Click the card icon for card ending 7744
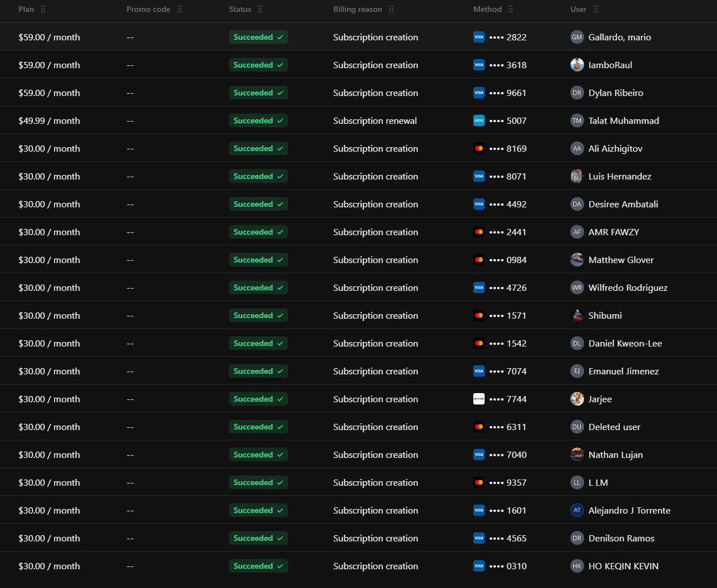Viewport: 717px width, 588px height. [x=479, y=399]
